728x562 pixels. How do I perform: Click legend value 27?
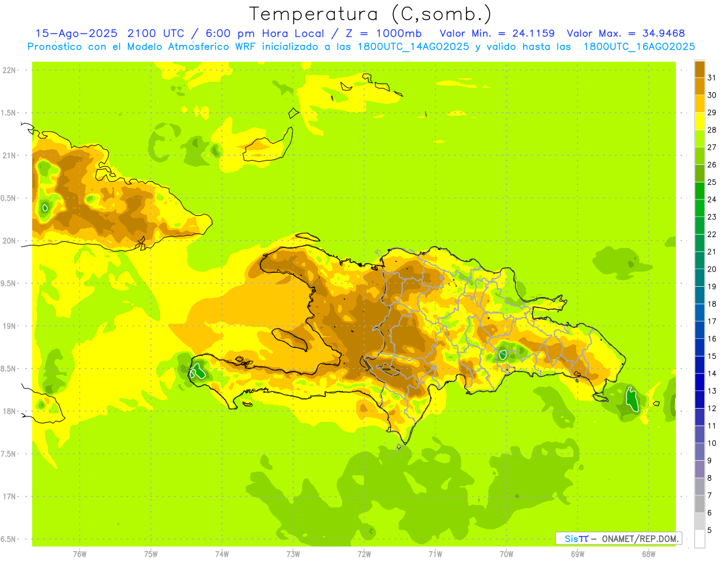click(x=712, y=147)
